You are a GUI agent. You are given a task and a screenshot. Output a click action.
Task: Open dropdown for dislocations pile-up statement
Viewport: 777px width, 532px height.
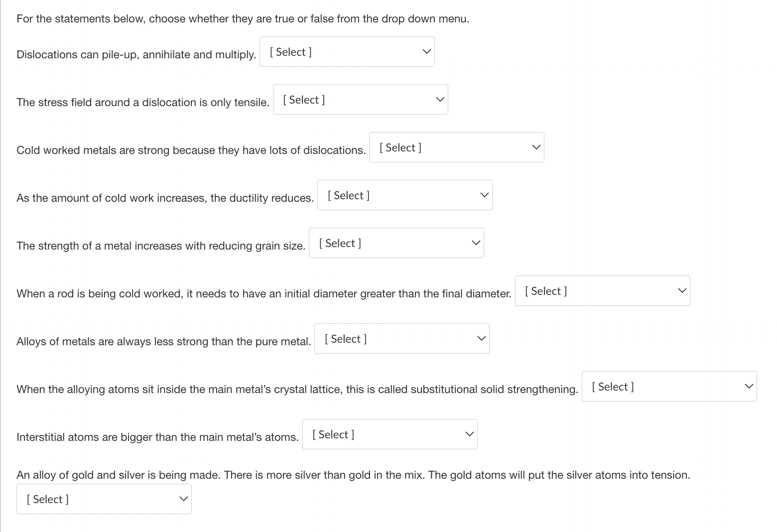pos(347,52)
